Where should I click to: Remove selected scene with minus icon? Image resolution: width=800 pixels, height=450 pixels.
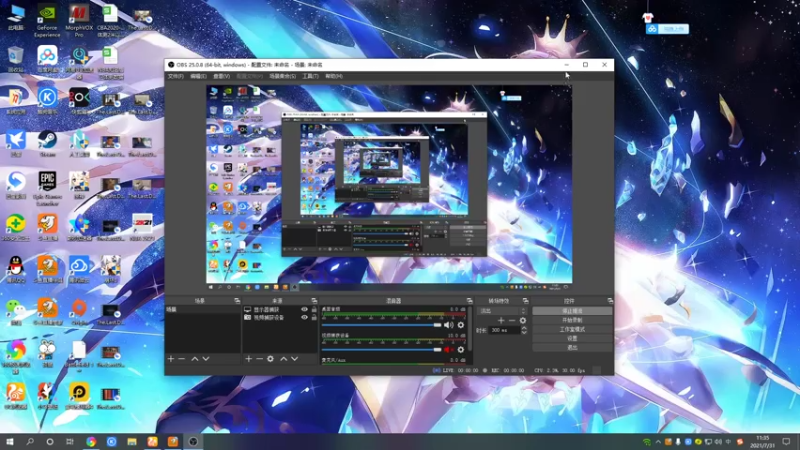(x=182, y=359)
